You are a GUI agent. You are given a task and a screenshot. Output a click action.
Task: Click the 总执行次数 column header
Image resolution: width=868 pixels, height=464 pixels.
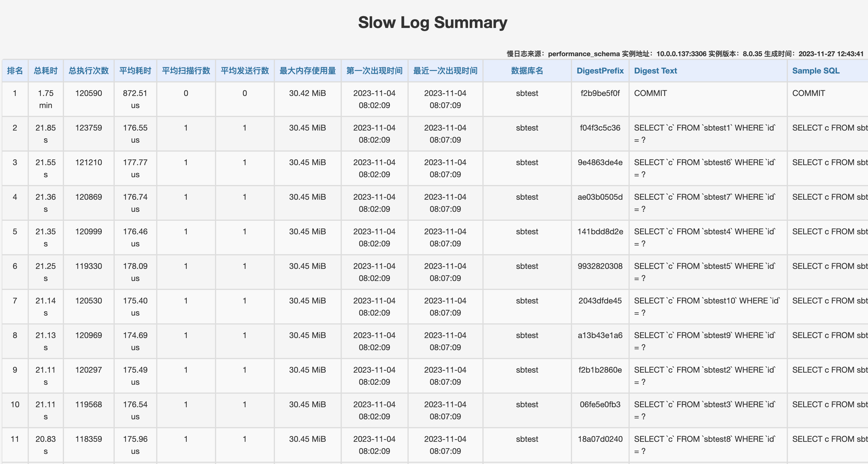(x=89, y=71)
